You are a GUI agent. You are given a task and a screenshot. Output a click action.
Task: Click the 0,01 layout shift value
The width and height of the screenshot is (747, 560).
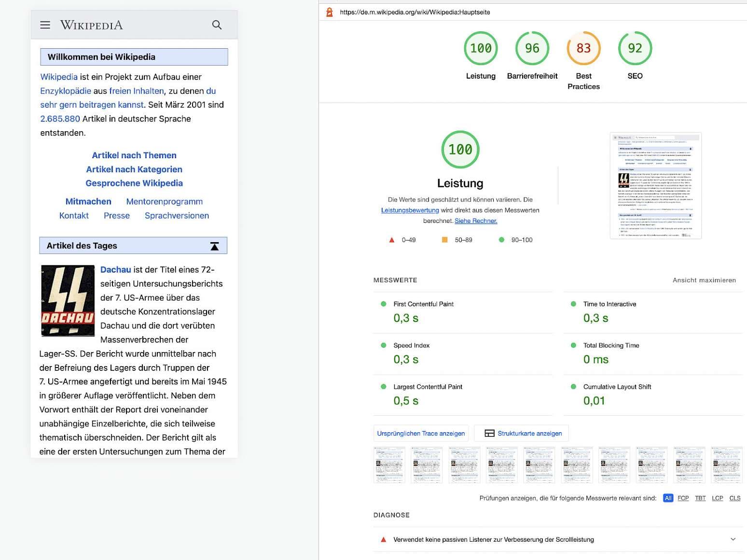pyautogui.click(x=594, y=401)
